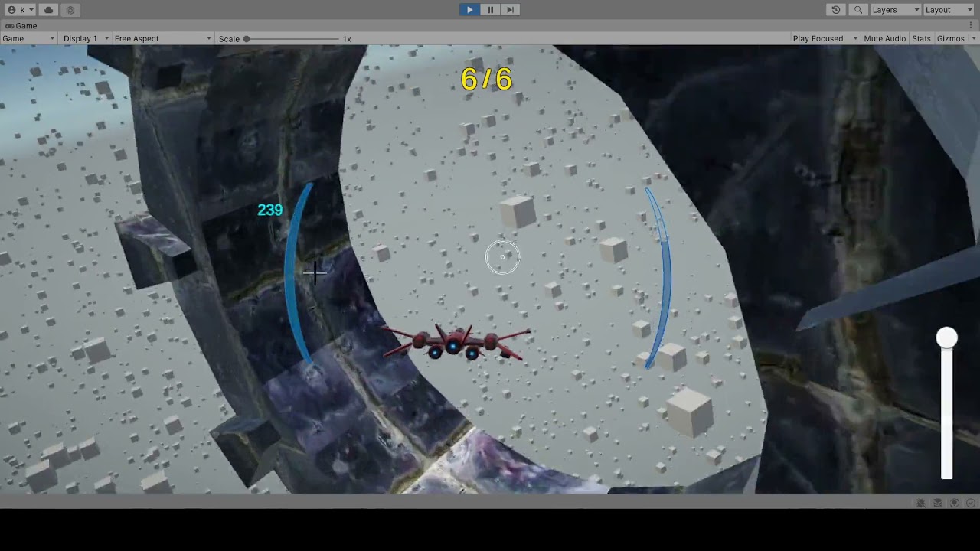Open the global search magnifier icon

click(858, 10)
